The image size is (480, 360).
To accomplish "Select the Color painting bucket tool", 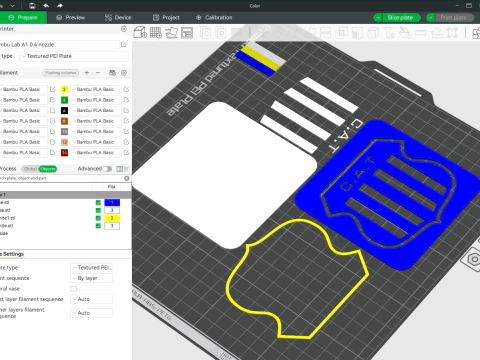I will pyautogui.click(x=405, y=33).
